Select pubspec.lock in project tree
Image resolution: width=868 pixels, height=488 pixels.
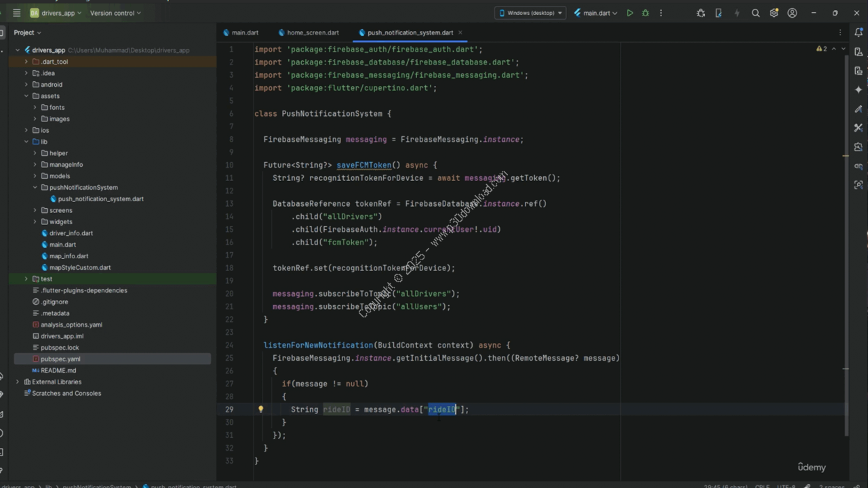pos(60,348)
